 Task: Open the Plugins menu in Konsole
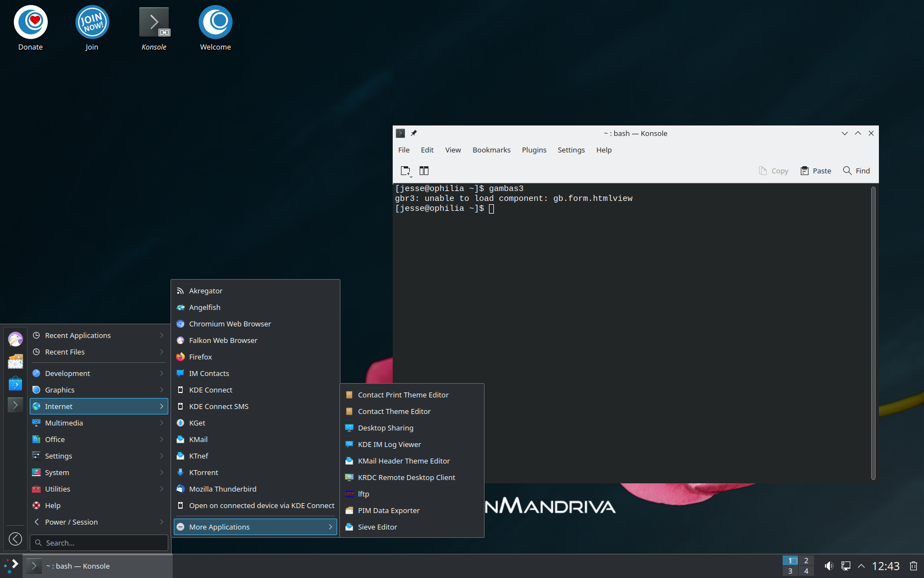(534, 150)
